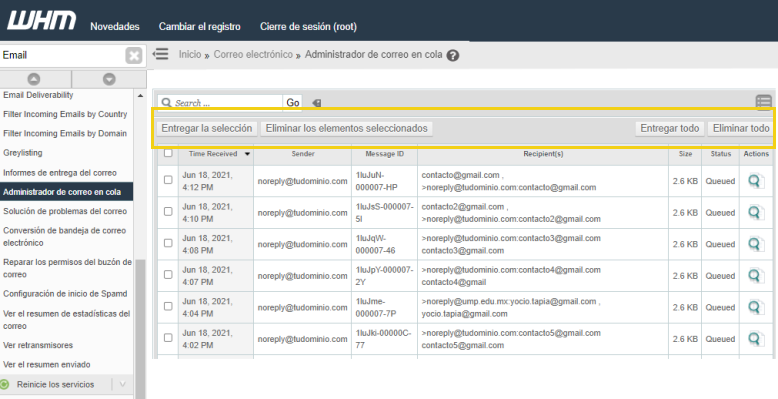Click the up arrow in the sidebar navigation
The width and height of the screenshot is (778, 399).
(34, 79)
